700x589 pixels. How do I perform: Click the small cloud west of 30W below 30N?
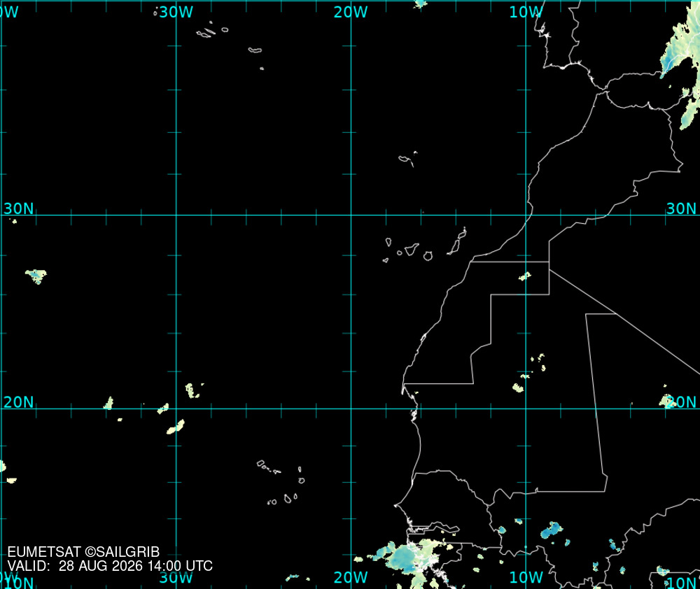click(x=36, y=276)
